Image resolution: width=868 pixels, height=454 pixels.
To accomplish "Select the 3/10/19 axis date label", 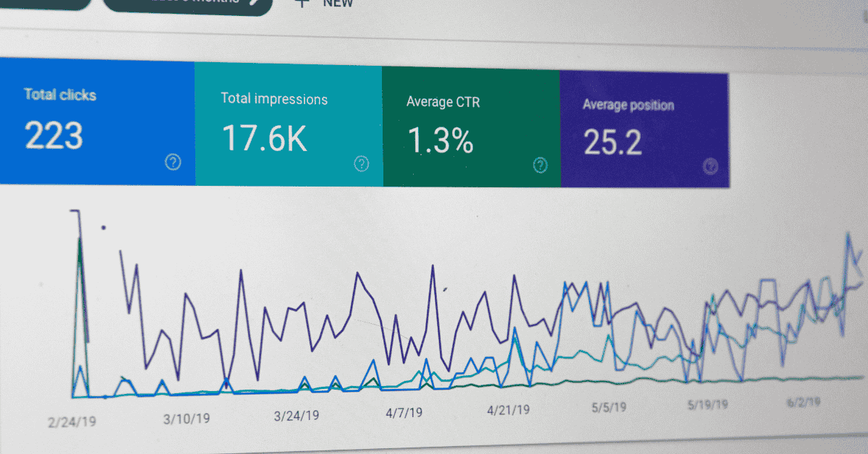I will (187, 418).
